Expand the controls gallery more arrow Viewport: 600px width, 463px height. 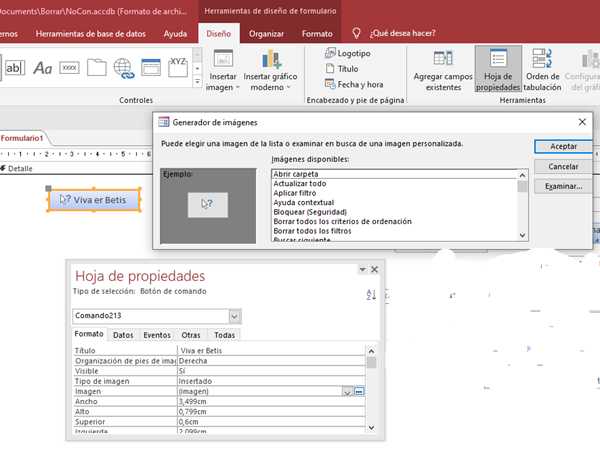pos(196,83)
